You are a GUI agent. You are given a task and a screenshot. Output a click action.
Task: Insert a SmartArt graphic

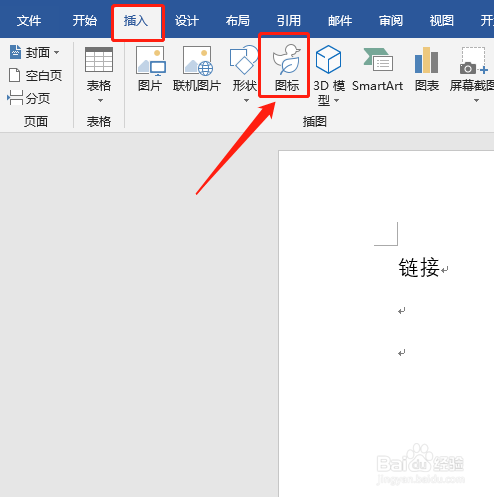click(x=378, y=69)
